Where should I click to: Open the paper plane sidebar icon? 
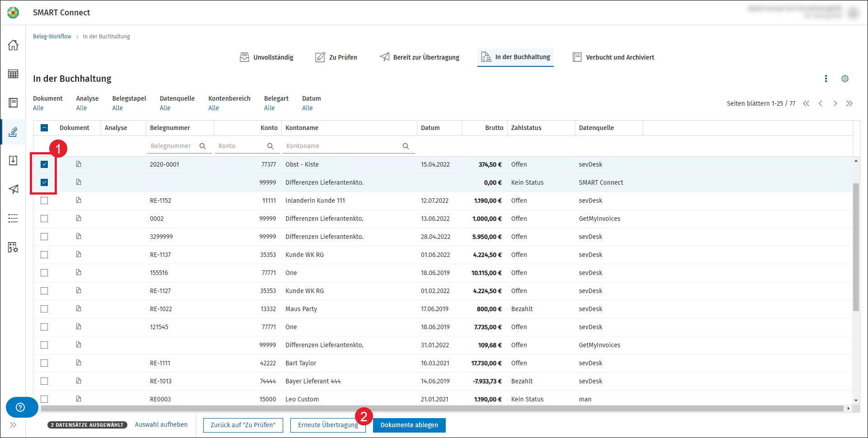pos(13,189)
